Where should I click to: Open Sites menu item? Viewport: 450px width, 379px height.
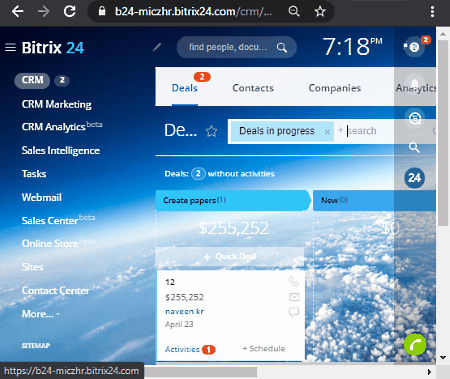tap(33, 267)
